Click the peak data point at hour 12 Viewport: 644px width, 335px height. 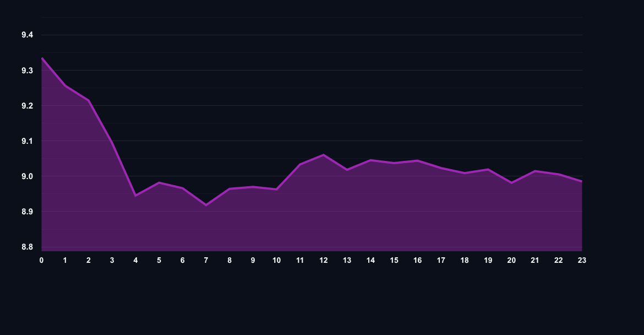click(x=323, y=155)
